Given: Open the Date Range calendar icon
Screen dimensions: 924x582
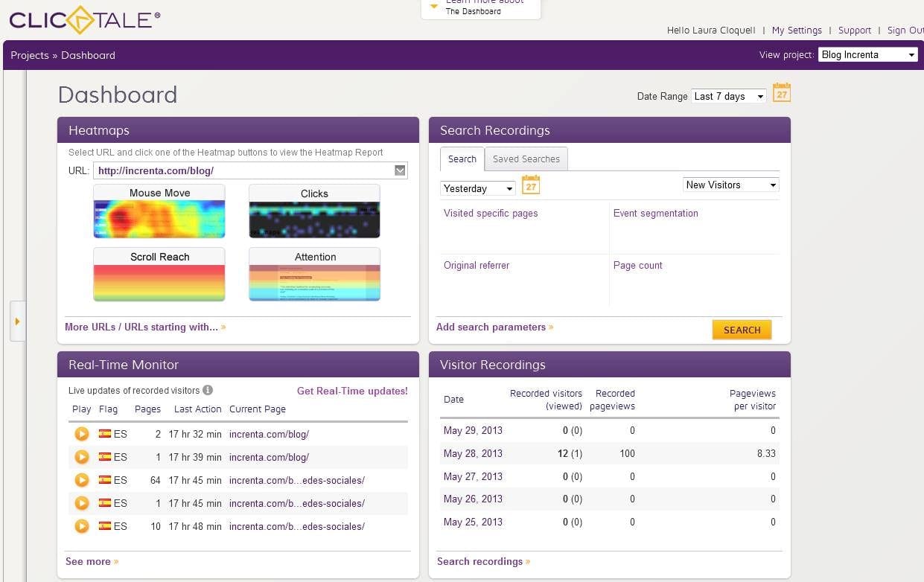Looking at the screenshot, I should click(781, 93).
